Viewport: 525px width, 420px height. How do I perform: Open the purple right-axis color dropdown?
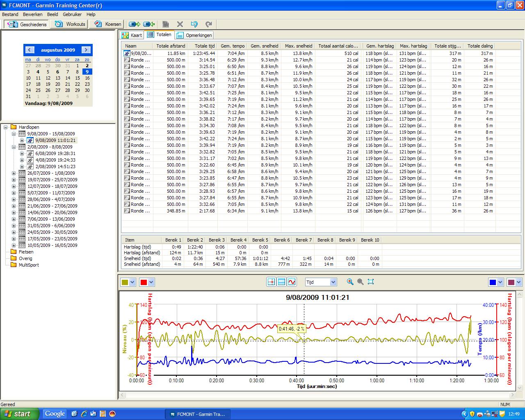pos(519,282)
